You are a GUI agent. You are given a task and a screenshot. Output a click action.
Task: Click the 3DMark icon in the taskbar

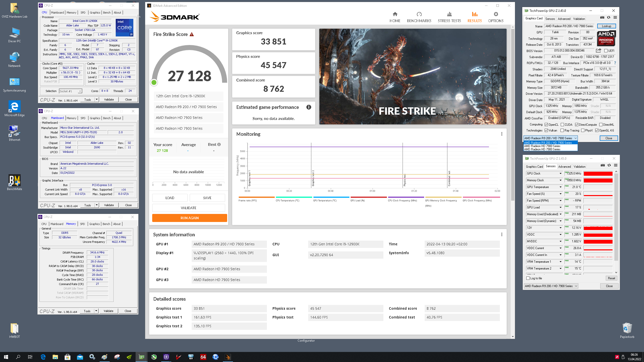tap(228, 357)
